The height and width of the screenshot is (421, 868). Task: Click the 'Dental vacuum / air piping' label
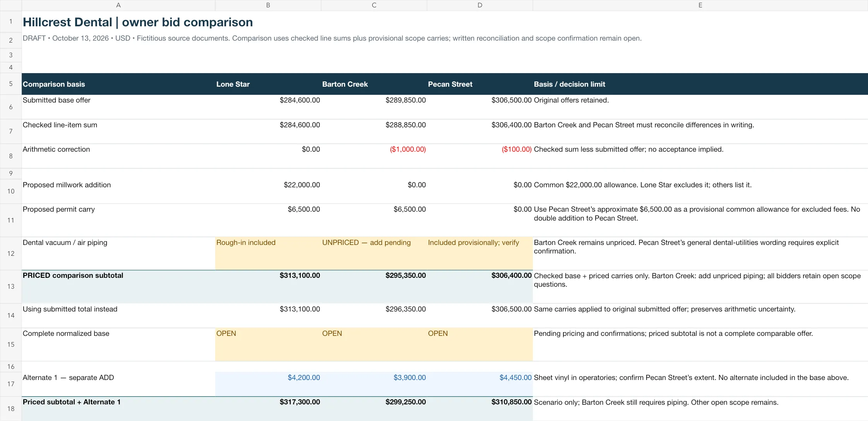coord(65,243)
